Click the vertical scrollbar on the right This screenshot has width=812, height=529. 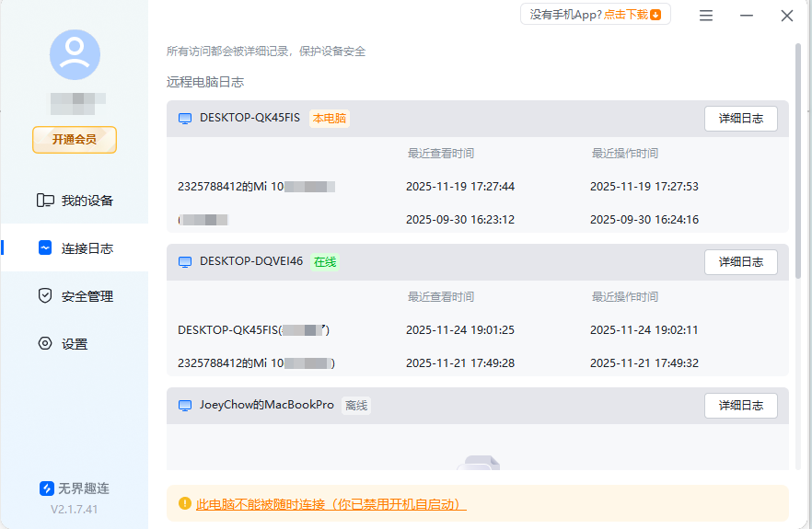[798, 162]
